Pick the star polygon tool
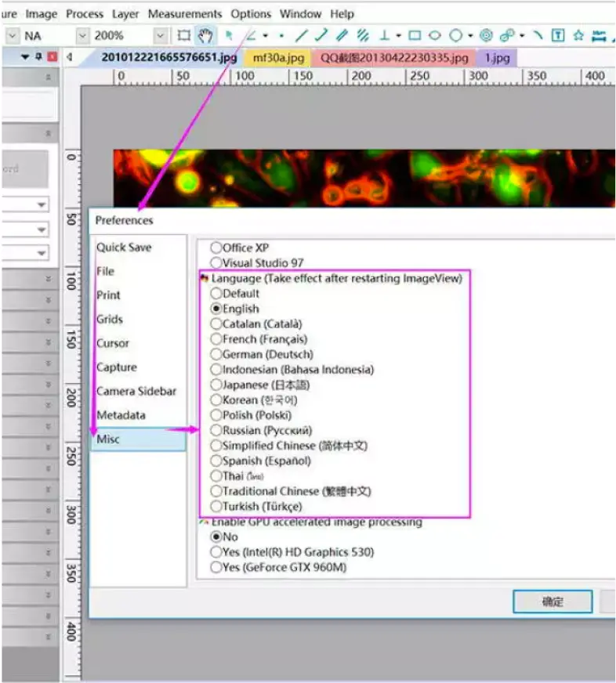The image size is (616, 683). [578, 35]
